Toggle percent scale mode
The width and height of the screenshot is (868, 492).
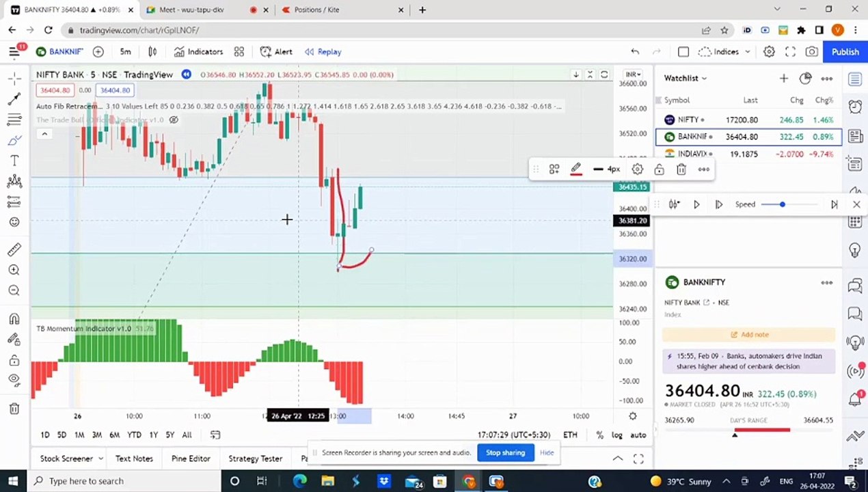pyautogui.click(x=599, y=435)
